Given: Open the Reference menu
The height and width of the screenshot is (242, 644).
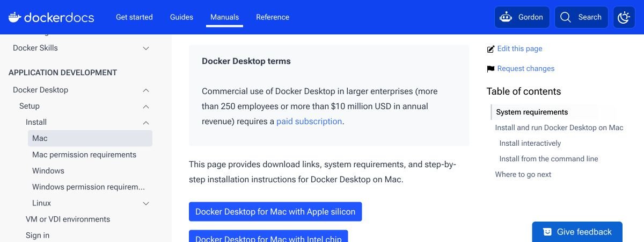Looking at the screenshot, I should tap(273, 17).
